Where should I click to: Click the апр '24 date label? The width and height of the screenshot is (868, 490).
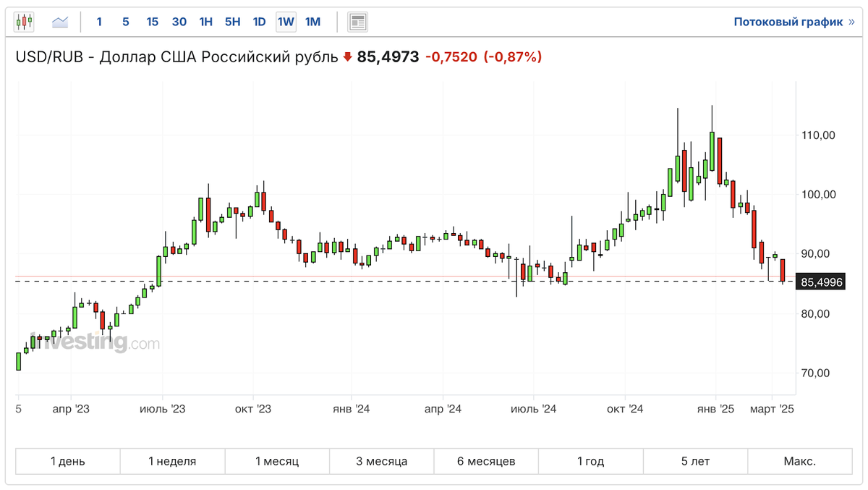[x=443, y=409]
